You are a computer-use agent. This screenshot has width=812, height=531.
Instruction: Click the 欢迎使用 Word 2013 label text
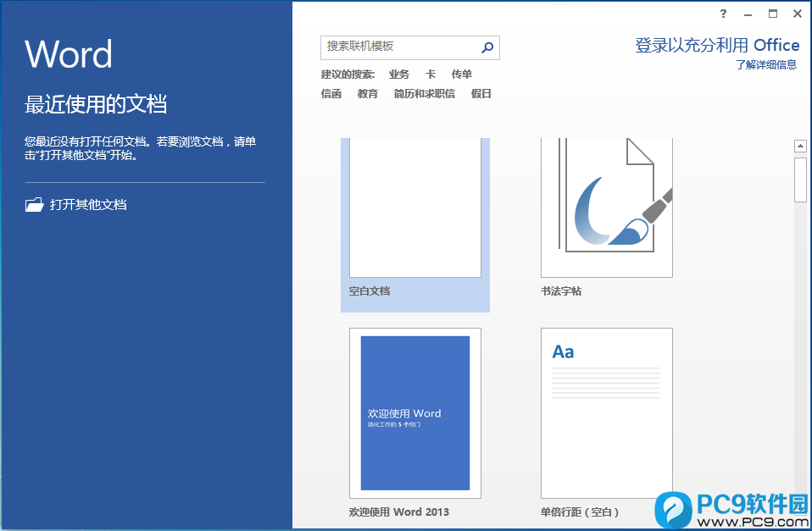(399, 512)
